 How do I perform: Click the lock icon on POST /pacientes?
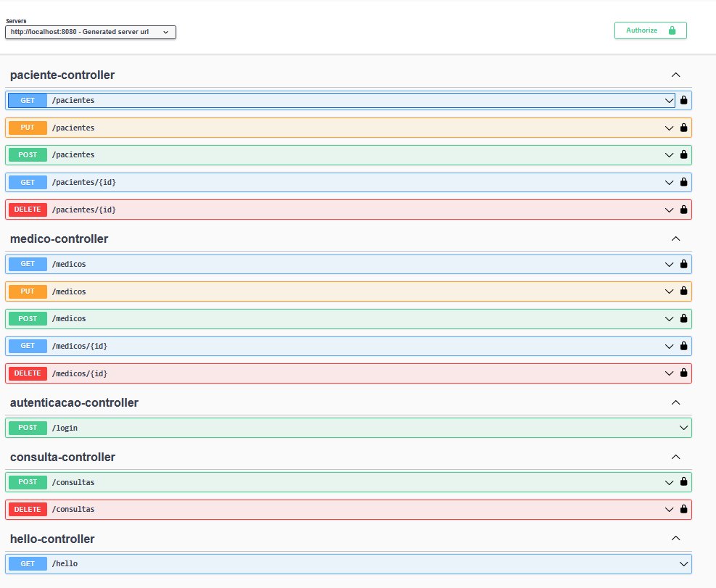pyautogui.click(x=683, y=154)
